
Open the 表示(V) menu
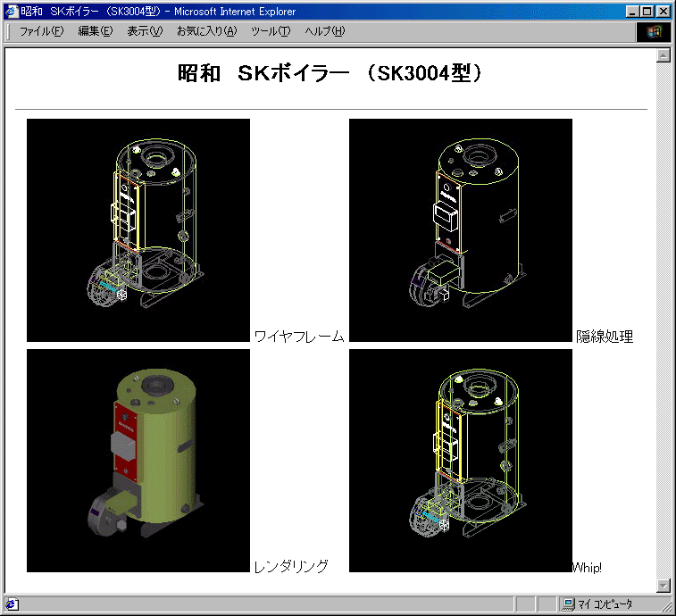[x=145, y=31]
